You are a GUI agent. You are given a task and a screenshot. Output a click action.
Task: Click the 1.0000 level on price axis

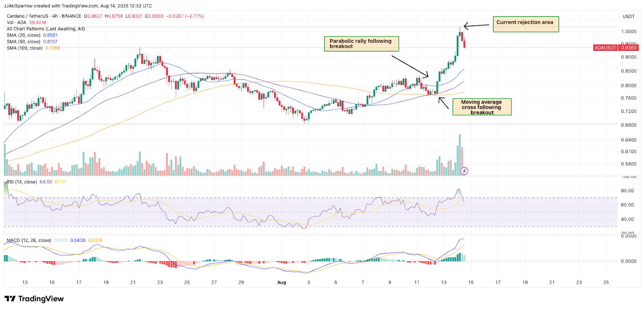(x=628, y=31)
